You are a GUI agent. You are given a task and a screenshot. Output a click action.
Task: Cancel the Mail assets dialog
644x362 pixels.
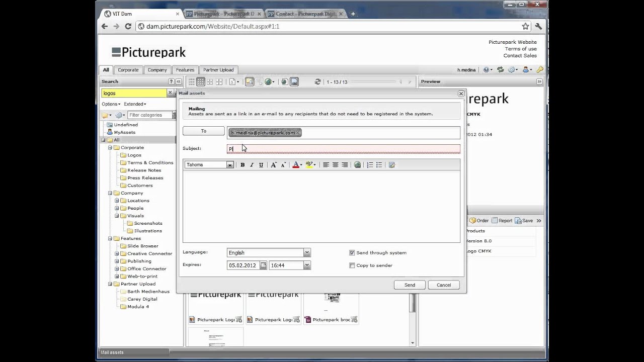pos(444,285)
